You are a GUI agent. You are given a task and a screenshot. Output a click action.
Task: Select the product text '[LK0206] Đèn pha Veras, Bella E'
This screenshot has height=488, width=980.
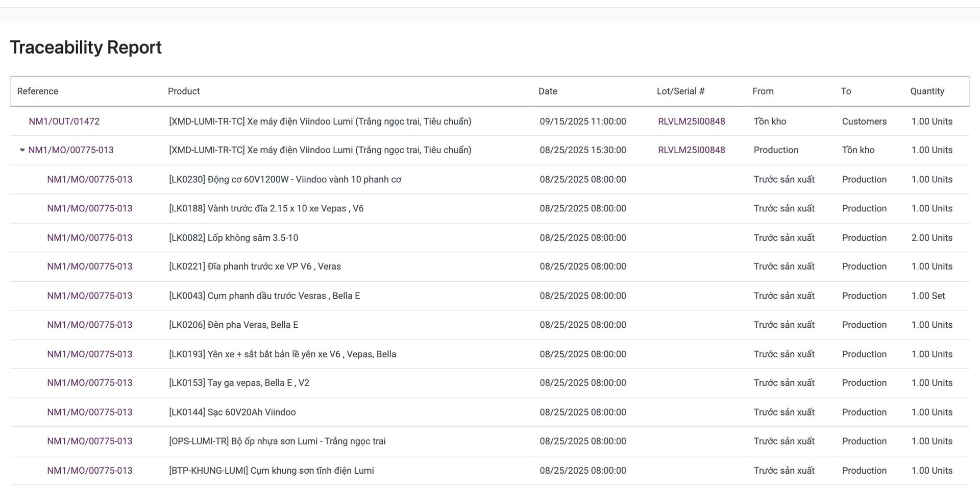(x=234, y=325)
